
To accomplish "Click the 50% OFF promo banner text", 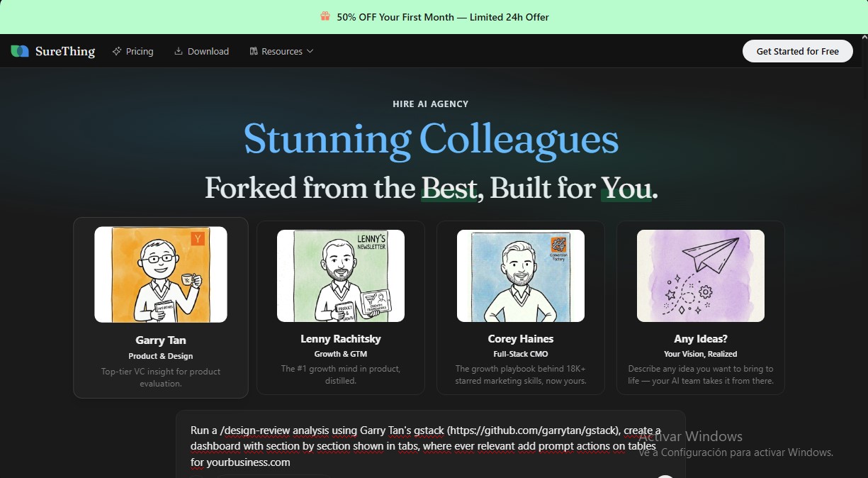I will coord(443,17).
